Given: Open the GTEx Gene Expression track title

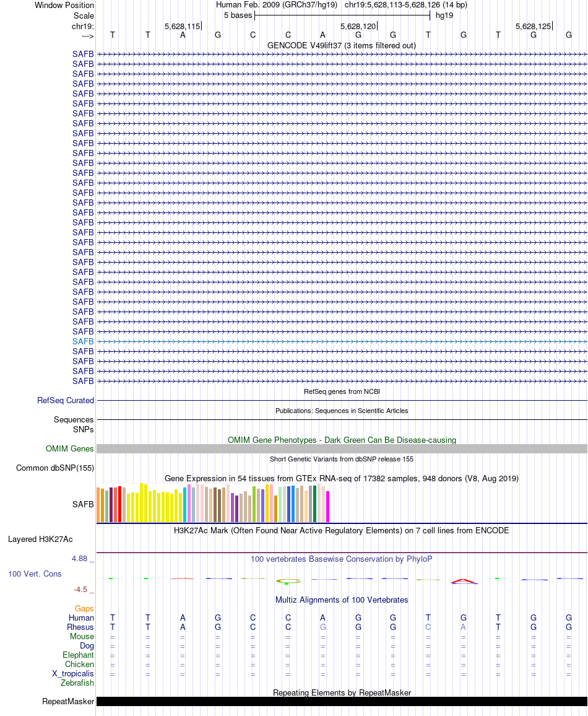Looking at the screenshot, I should coord(342,479).
